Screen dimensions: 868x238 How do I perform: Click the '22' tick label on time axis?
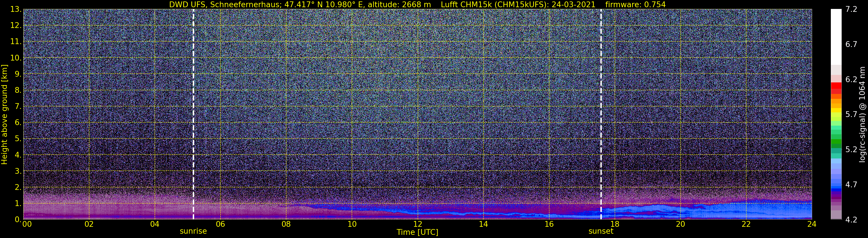(746, 224)
